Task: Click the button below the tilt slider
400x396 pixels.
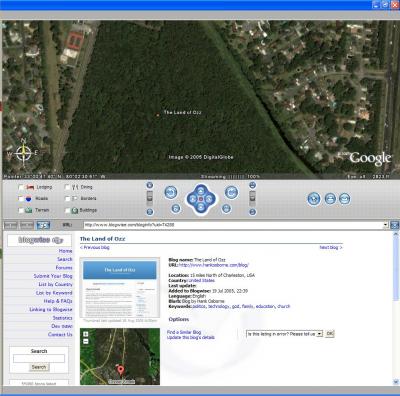Action: (x=253, y=212)
